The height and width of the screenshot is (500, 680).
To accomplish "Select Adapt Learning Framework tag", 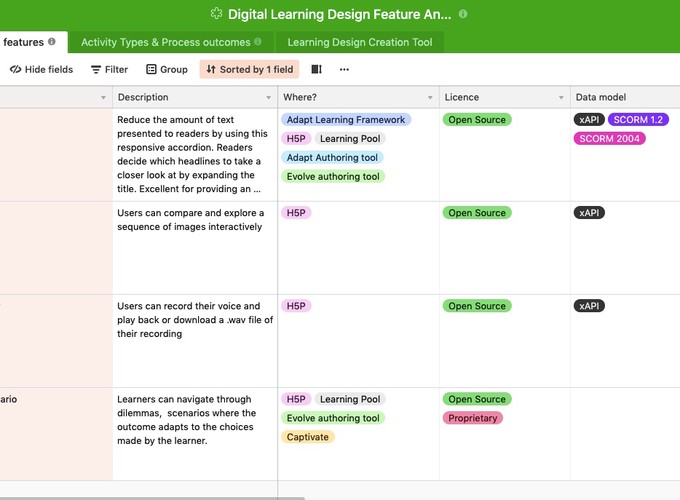I will click(x=346, y=120).
